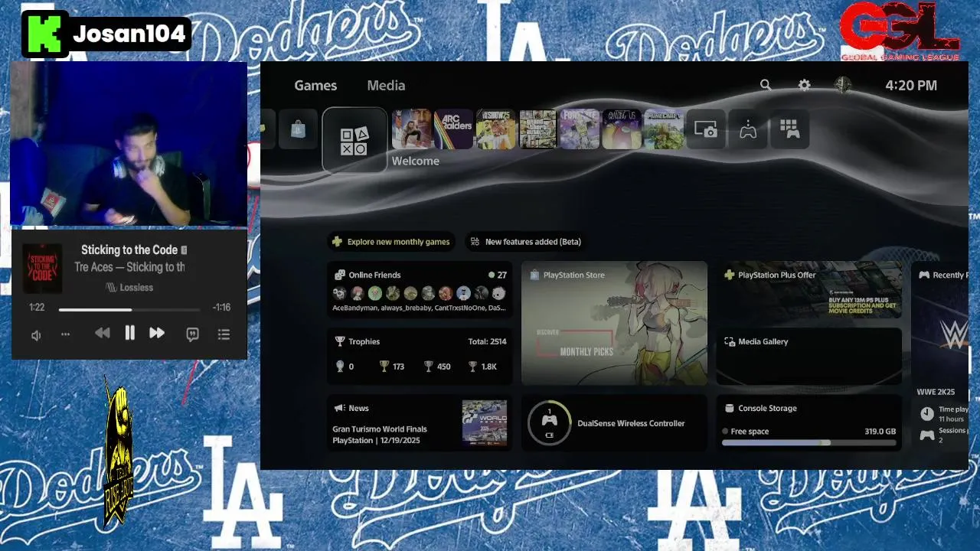Open PS5 settings gear icon

pos(804,85)
